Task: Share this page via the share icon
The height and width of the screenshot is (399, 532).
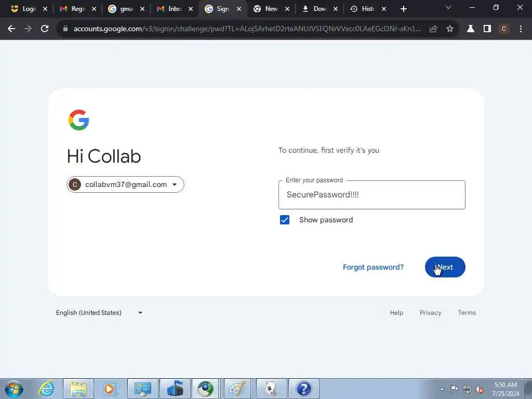Action: point(433,29)
